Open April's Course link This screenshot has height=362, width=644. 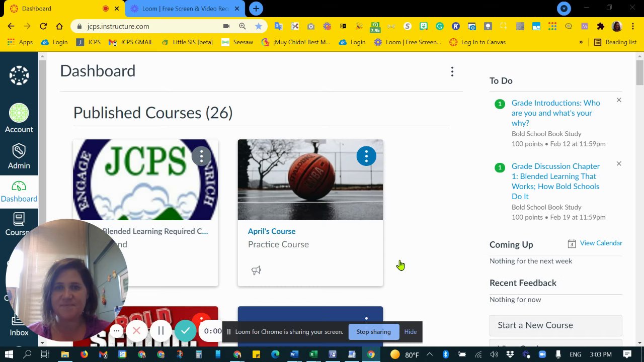[x=272, y=231]
